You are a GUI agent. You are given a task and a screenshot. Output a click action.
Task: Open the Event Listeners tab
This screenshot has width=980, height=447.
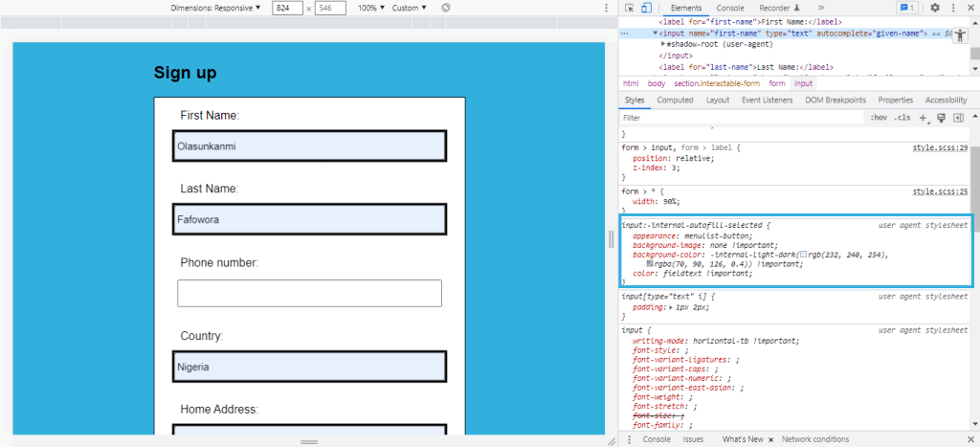click(x=767, y=101)
